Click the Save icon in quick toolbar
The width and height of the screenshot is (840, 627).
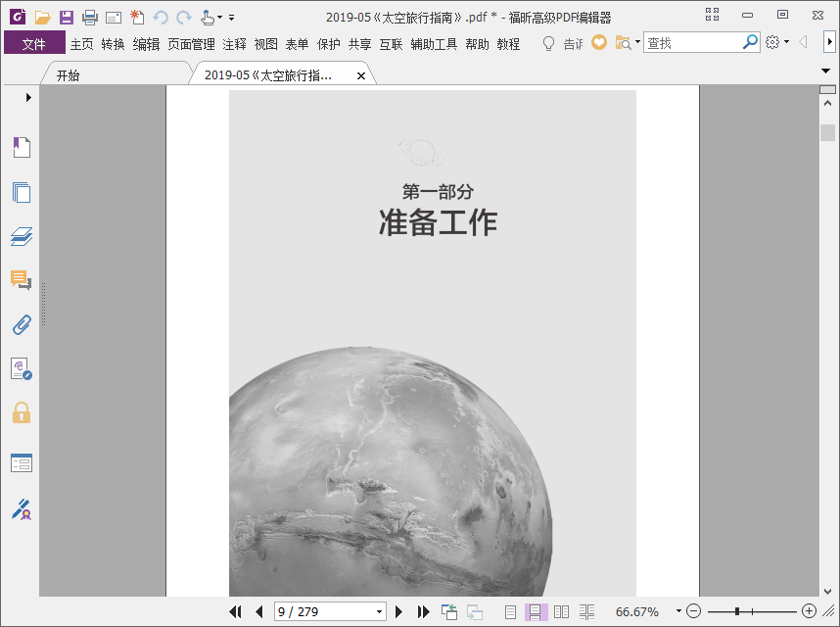pyautogui.click(x=67, y=17)
